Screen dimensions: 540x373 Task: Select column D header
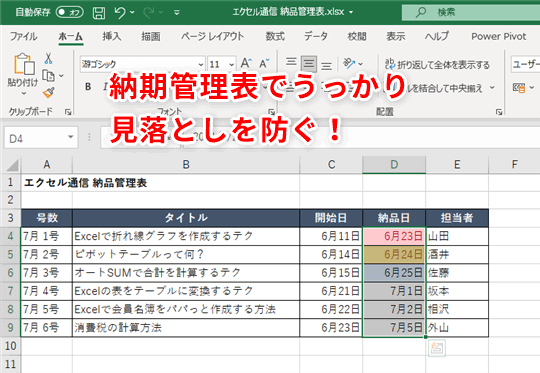click(394, 165)
